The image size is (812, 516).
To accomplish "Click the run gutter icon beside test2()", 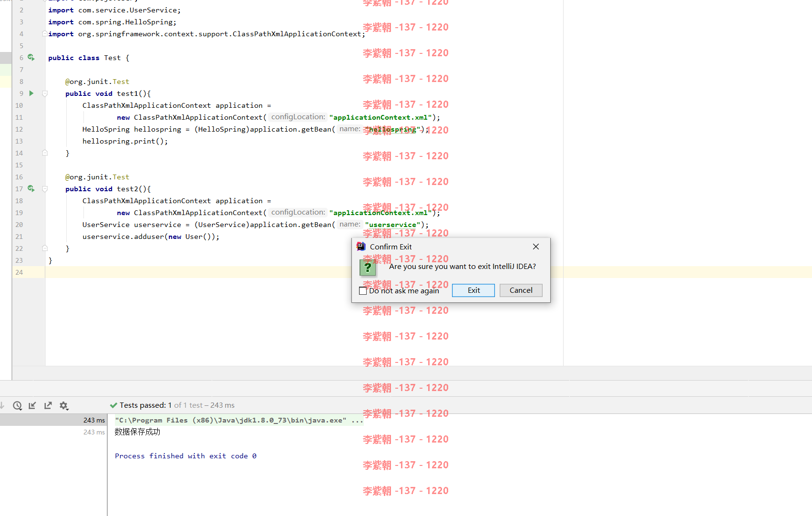I will [31, 189].
